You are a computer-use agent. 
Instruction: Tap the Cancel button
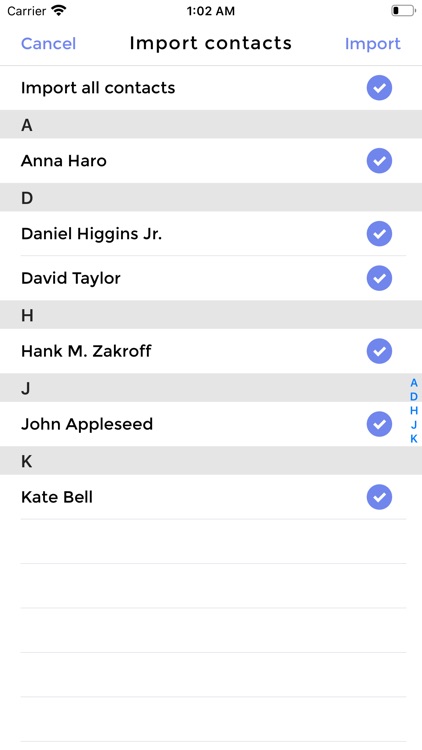48,44
